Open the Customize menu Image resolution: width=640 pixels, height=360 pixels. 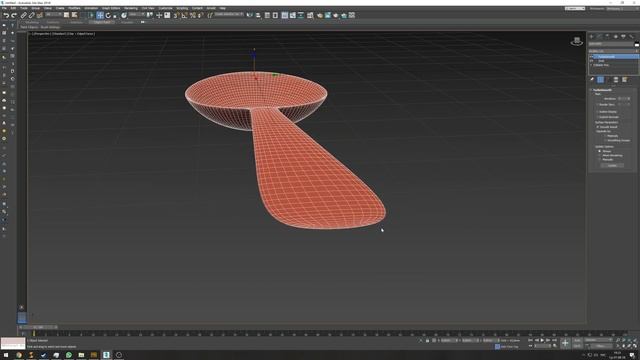pyautogui.click(x=165, y=8)
